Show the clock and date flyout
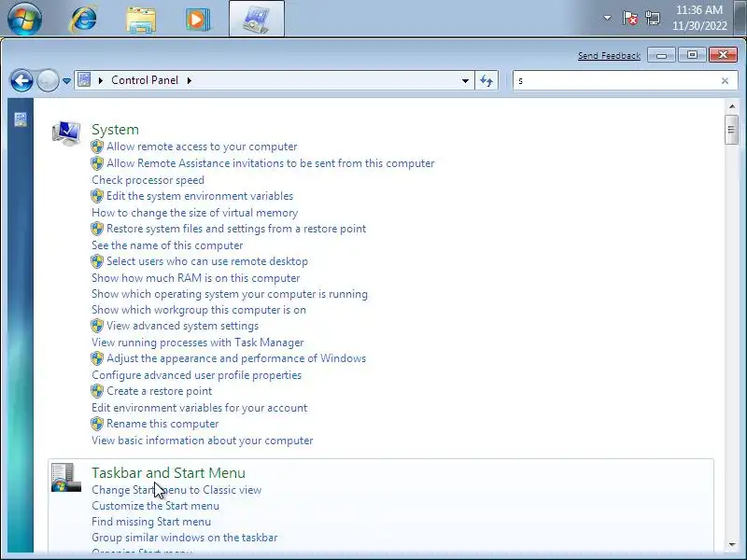Screen dimensions: 747x560 pos(699,18)
